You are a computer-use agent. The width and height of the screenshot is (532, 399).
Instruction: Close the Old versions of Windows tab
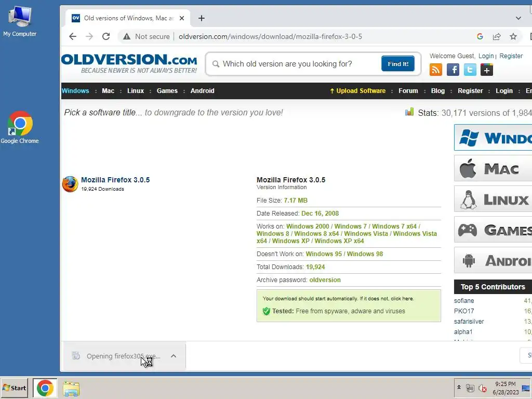(182, 18)
